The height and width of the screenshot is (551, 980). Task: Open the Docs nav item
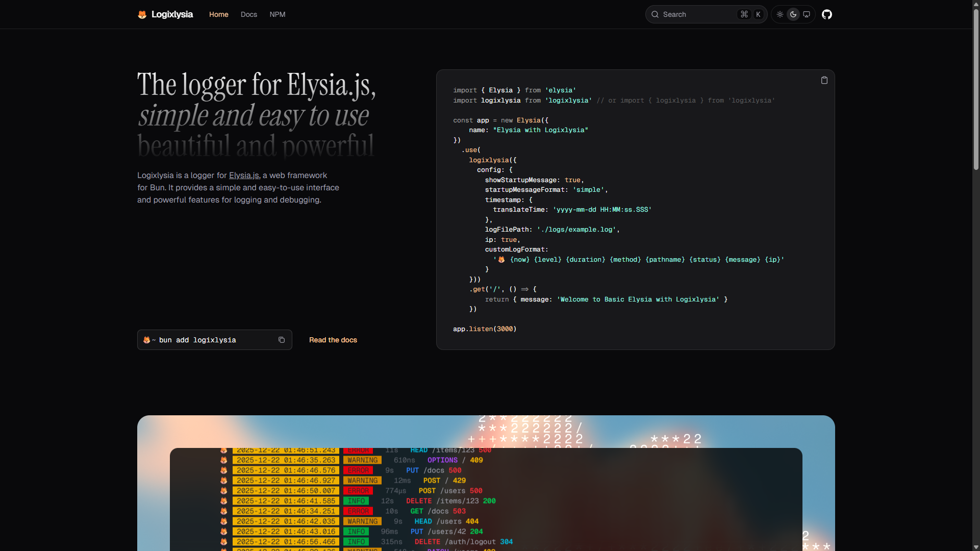[248, 14]
